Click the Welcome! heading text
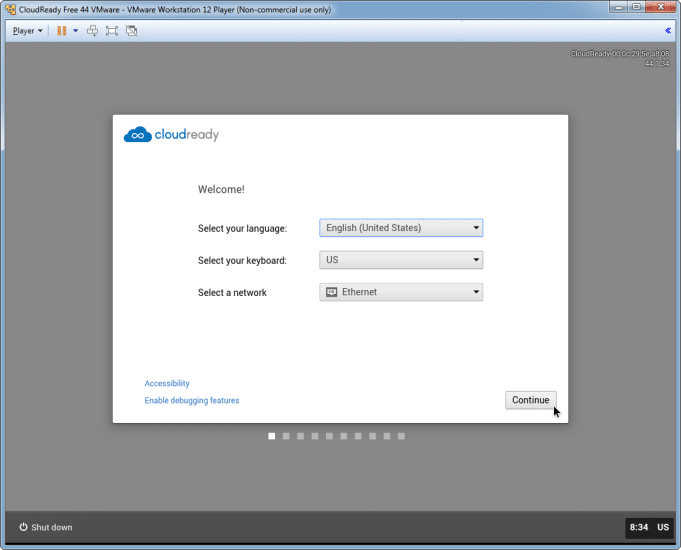This screenshot has height=550, width=681. 221,189
